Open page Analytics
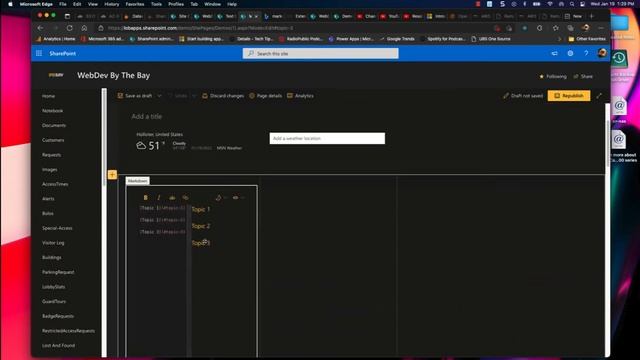The width and height of the screenshot is (640, 360). [x=300, y=96]
